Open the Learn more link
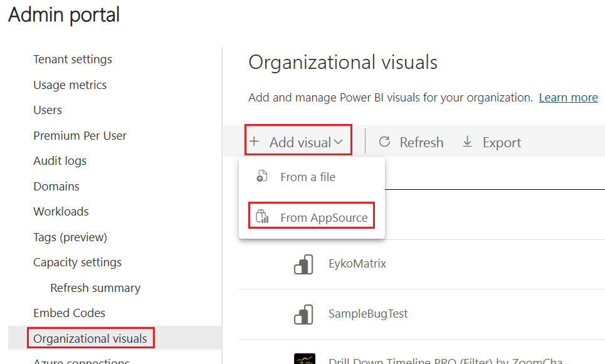 (x=568, y=98)
